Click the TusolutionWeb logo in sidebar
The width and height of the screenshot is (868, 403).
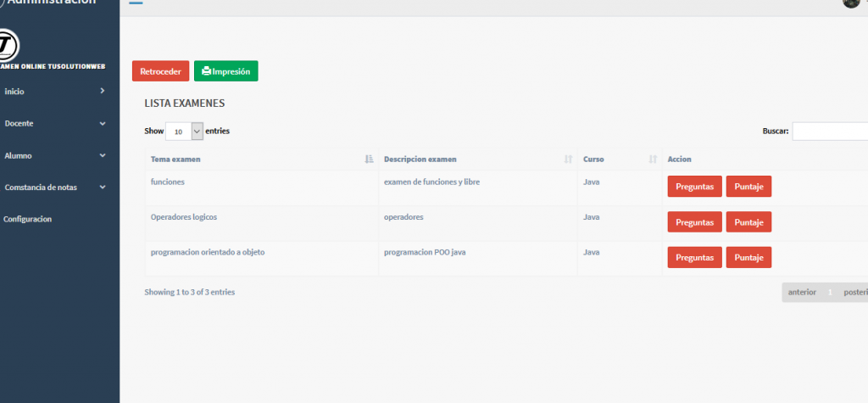pos(9,44)
